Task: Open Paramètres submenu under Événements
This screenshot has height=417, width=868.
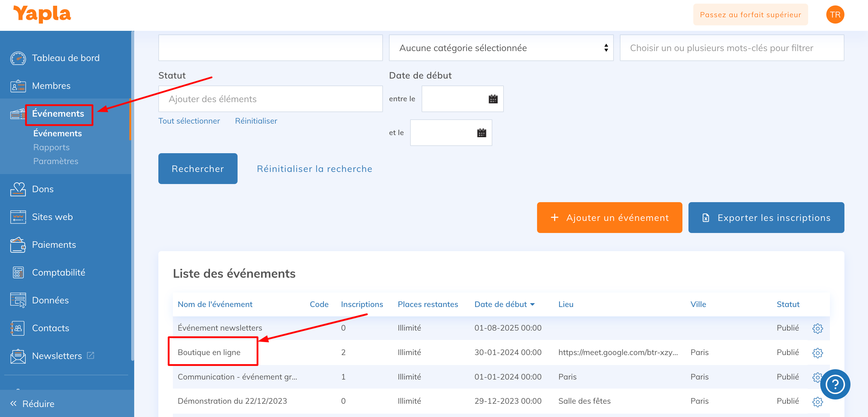Action: tap(56, 161)
